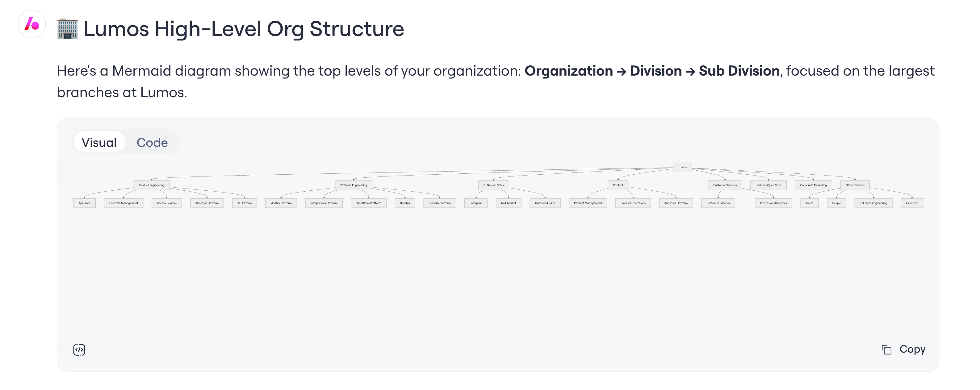Screen dimensions: 980x390
Task: Select the Product Engineering division node
Action: [x=151, y=185]
